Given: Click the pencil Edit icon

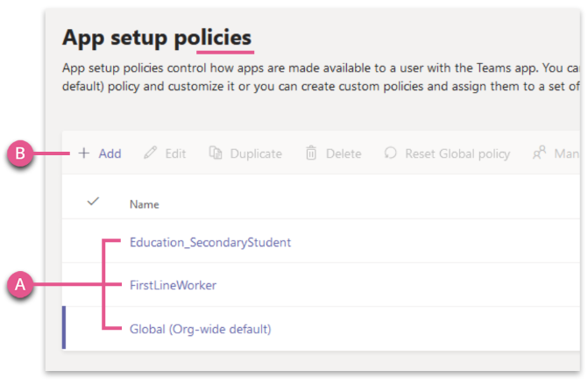Looking at the screenshot, I should coord(150,153).
